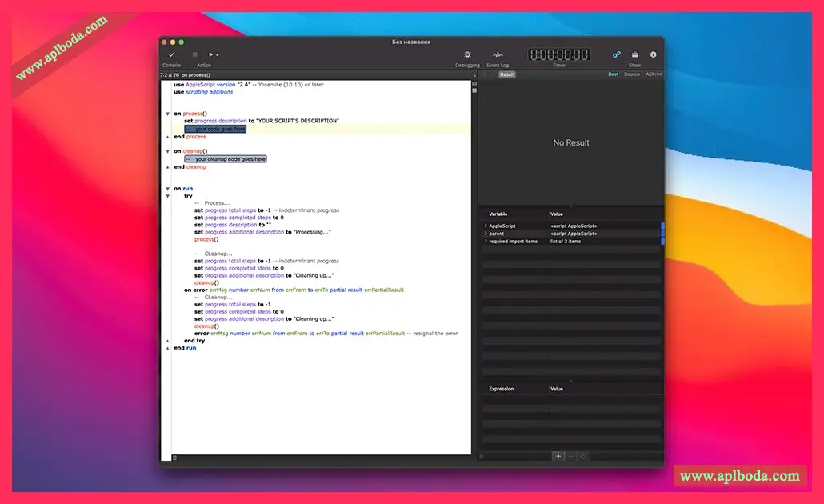Click Value header in variables table
The height and width of the screenshot is (504, 824).
pyautogui.click(x=557, y=214)
